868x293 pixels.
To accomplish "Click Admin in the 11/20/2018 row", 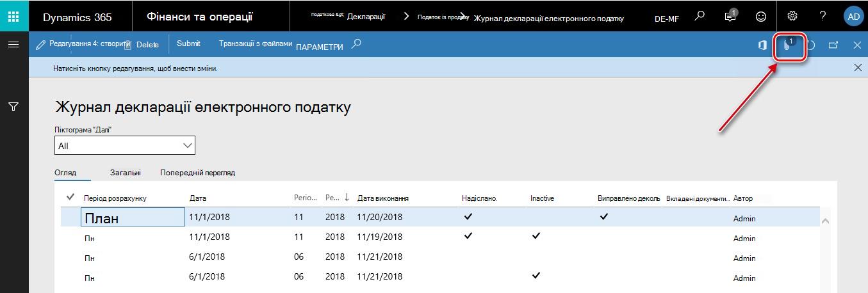I will [744, 219].
